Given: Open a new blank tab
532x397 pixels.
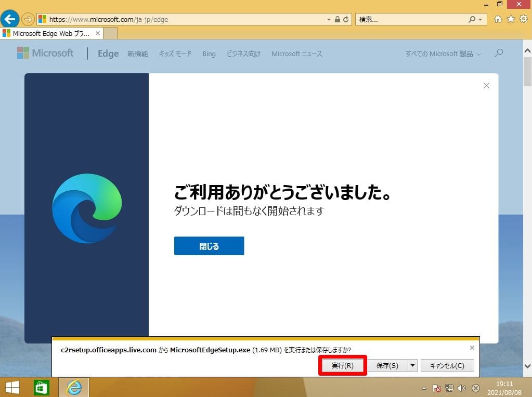Looking at the screenshot, I should pyautogui.click(x=110, y=33).
